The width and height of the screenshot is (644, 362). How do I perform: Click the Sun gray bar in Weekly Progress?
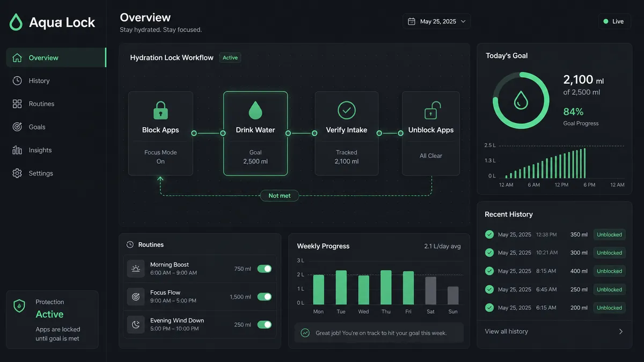coord(453,295)
